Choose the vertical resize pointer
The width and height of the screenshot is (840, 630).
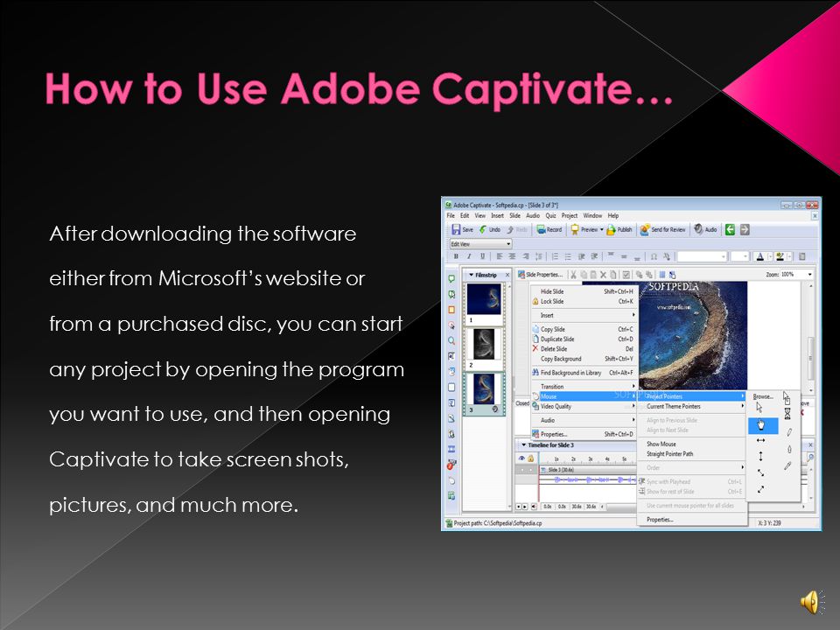pos(760,456)
